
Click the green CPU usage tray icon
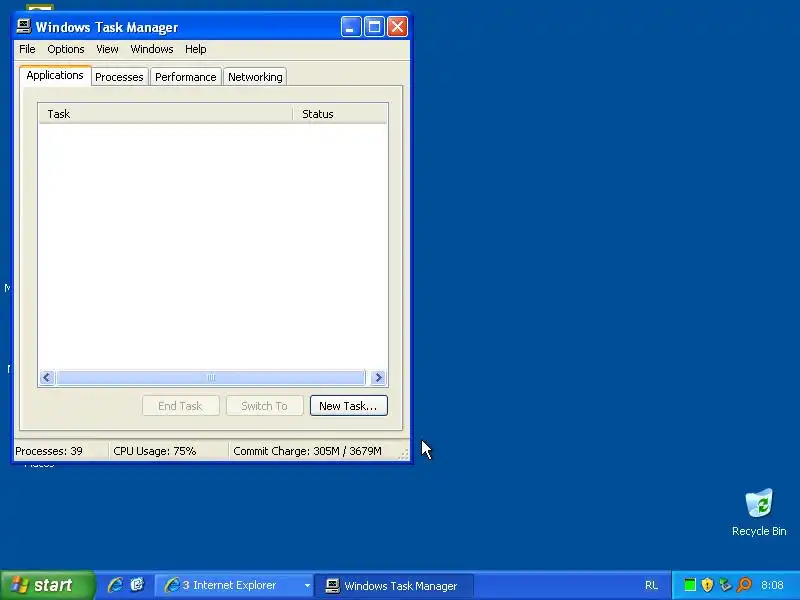click(689, 585)
